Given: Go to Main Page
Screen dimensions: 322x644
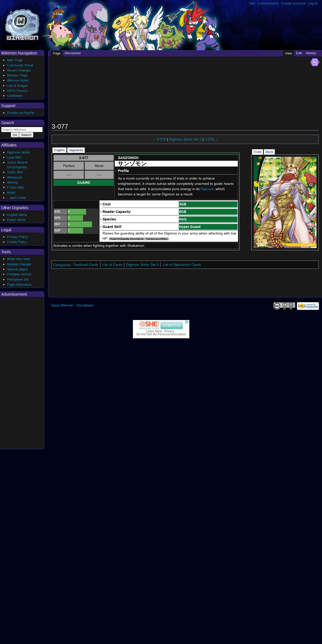Looking at the screenshot, I should (x=15, y=60).
